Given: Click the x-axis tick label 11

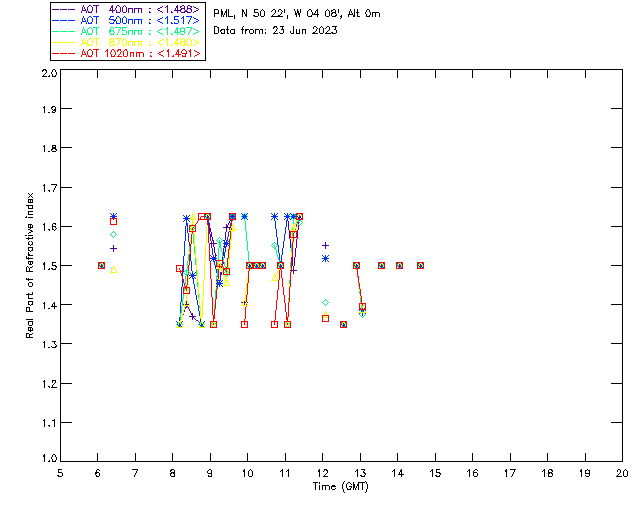Looking at the screenshot, I should [285, 473].
